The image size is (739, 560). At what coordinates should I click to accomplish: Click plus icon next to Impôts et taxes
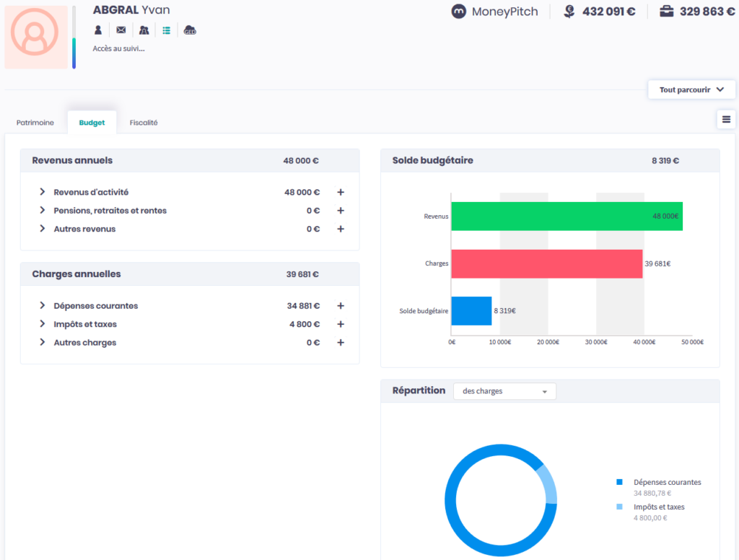[341, 325]
